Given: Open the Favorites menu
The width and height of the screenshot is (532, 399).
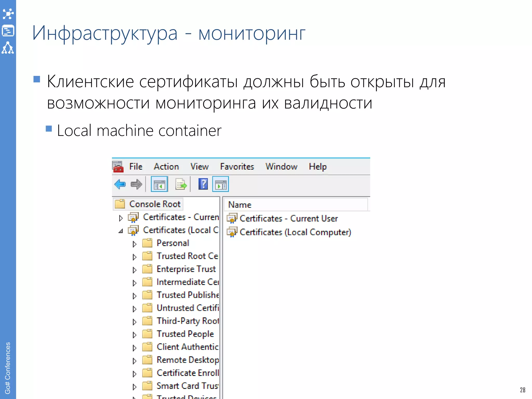Looking at the screenshot, I should coord(237,167).
